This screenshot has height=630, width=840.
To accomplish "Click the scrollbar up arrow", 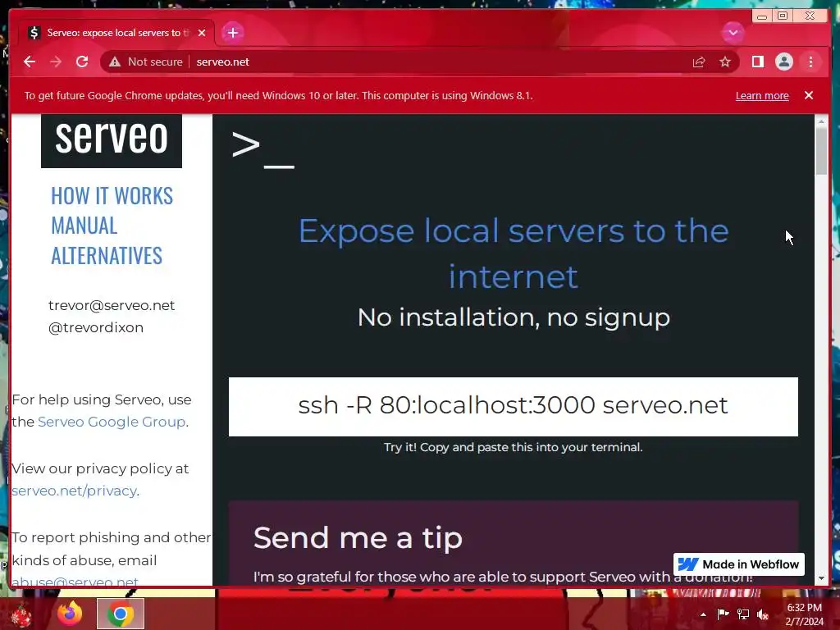I will coord(821,121).
